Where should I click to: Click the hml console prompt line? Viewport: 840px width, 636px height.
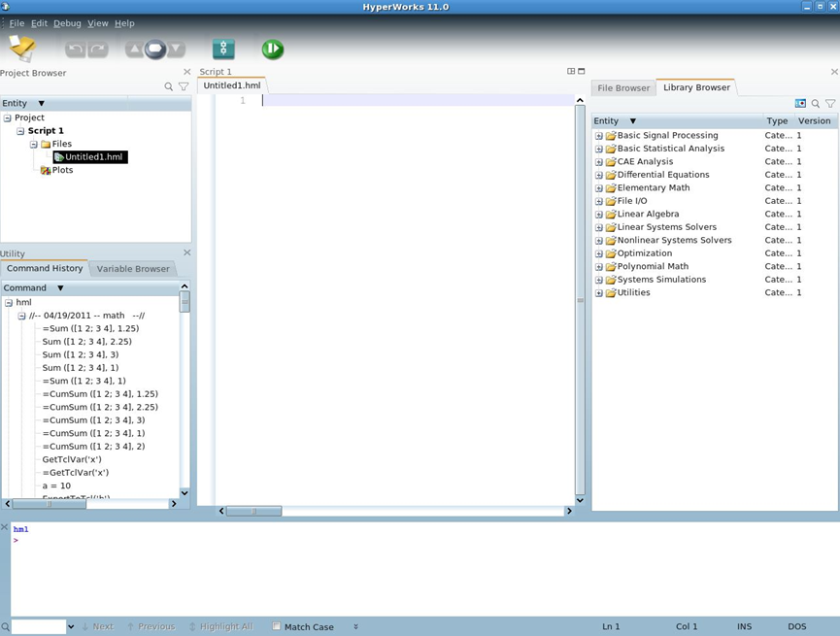(17, 540)
